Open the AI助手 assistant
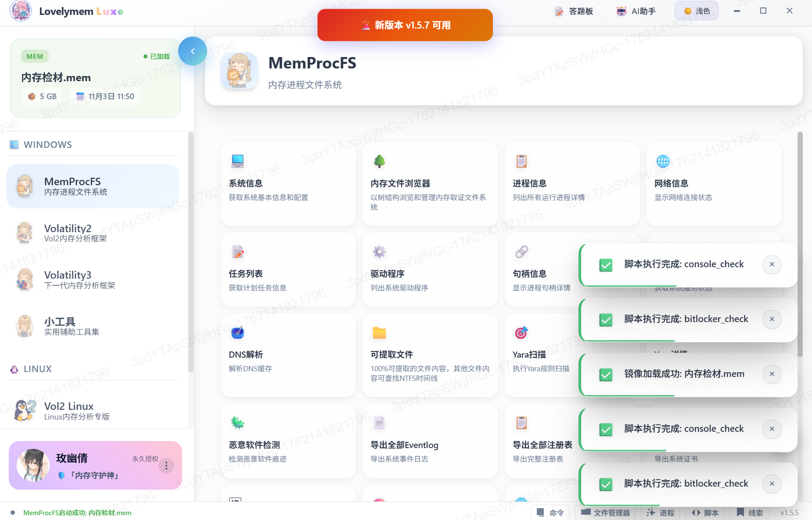The width and height of the screenshot is (812, 520). (636, 11)
